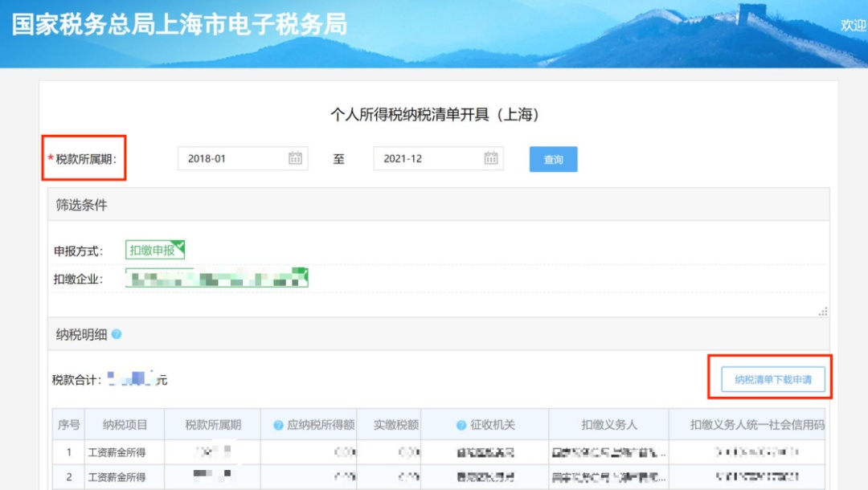Viewport: 868px width, 490px height.
Task: Open the calendar icon in the 2018-01 start date field
Action: (295, 158)
